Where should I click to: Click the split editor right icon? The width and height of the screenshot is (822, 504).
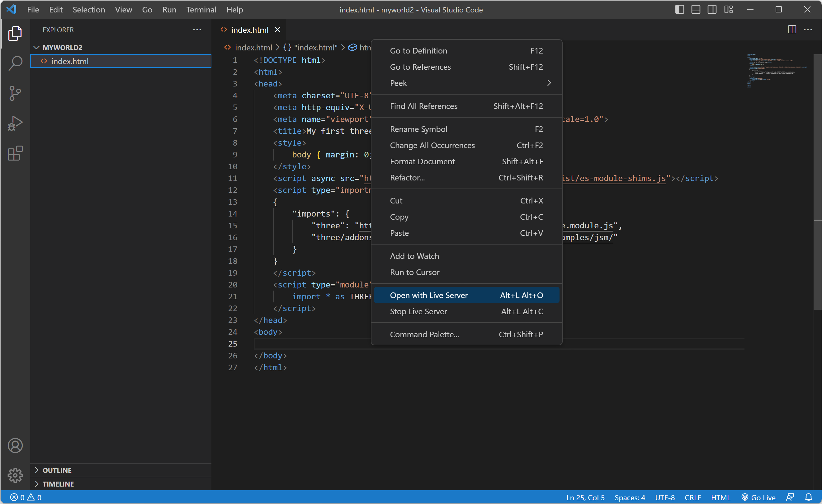(792, 30)
